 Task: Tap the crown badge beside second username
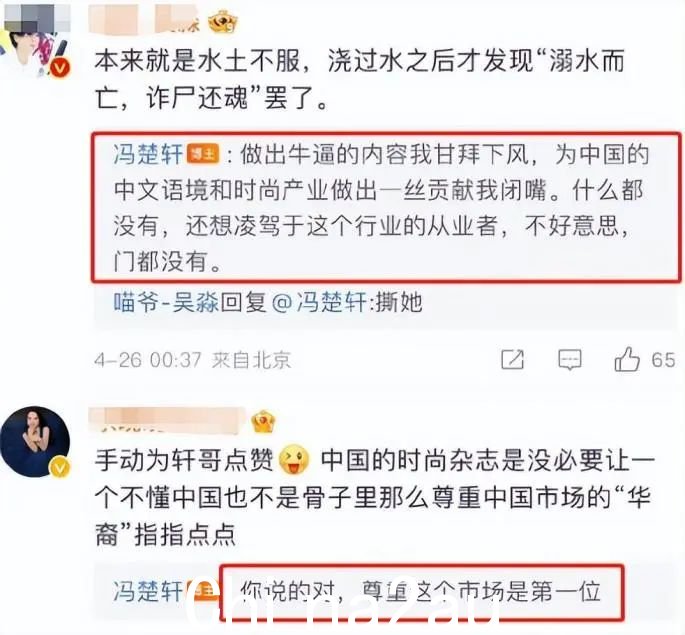tap(263, 421)
